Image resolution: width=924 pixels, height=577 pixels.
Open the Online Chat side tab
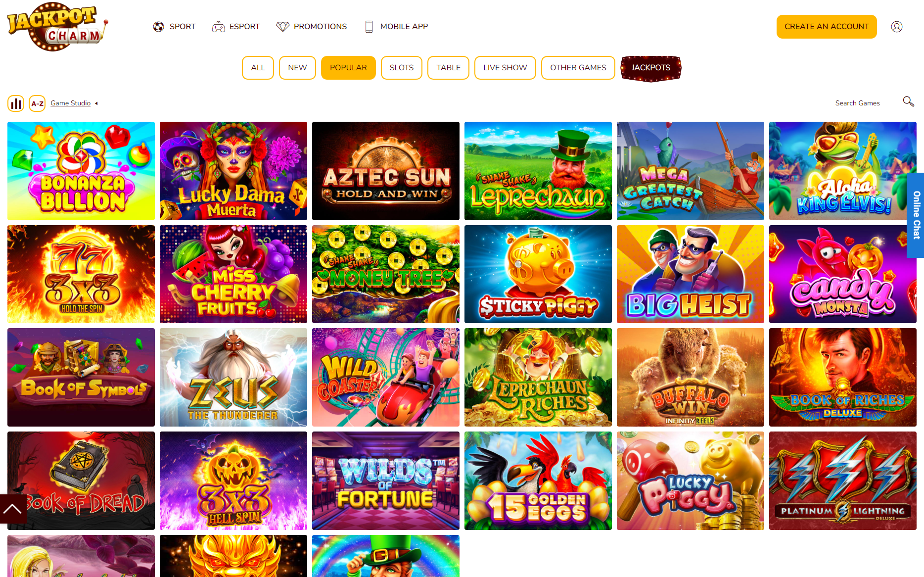click(916, 215)
